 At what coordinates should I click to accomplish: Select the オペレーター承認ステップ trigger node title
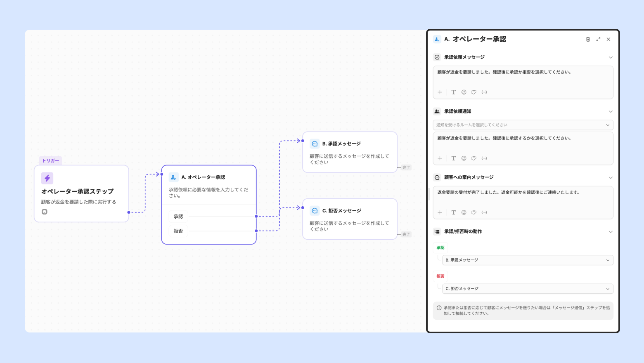pyautogui.click(x=77, y=191)
